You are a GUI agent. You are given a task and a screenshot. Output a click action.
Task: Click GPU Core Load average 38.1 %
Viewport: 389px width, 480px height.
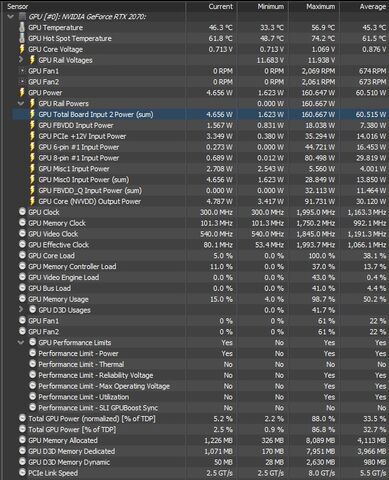pos(375,256)
